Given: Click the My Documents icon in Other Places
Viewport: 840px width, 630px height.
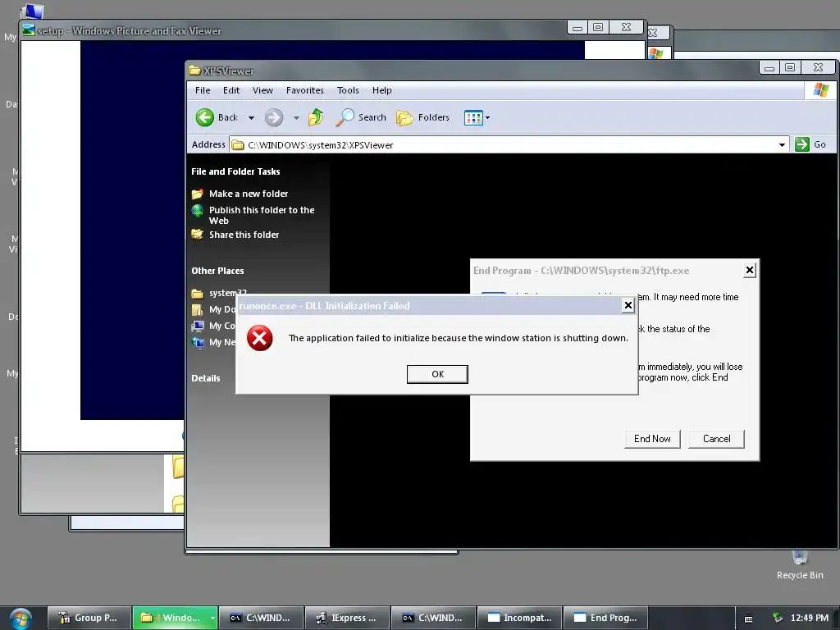Looking at the screenshot, I should pyautogui.click(x=197, y=309).
